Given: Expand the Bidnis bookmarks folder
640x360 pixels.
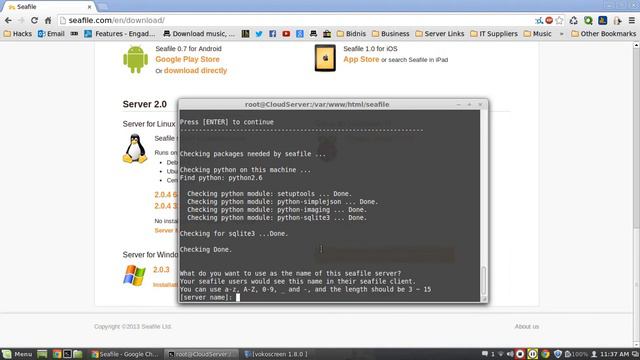Looking at the screenshot, I should coord(351,34).
